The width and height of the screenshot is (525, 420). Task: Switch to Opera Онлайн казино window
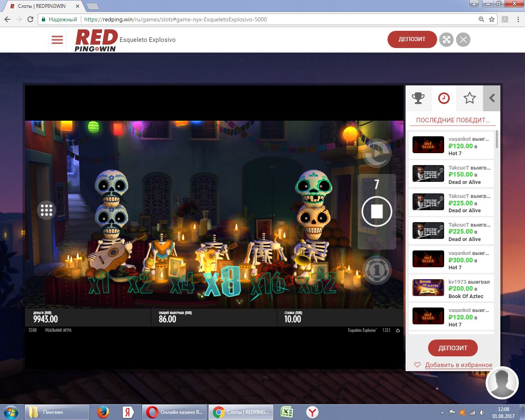(x=174, y=412)
